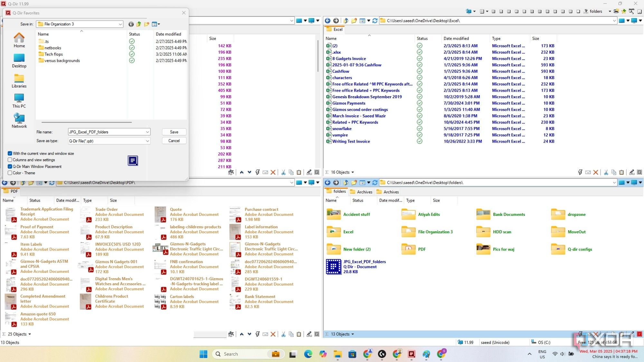Open the File name dropdown list

[147, 132]
